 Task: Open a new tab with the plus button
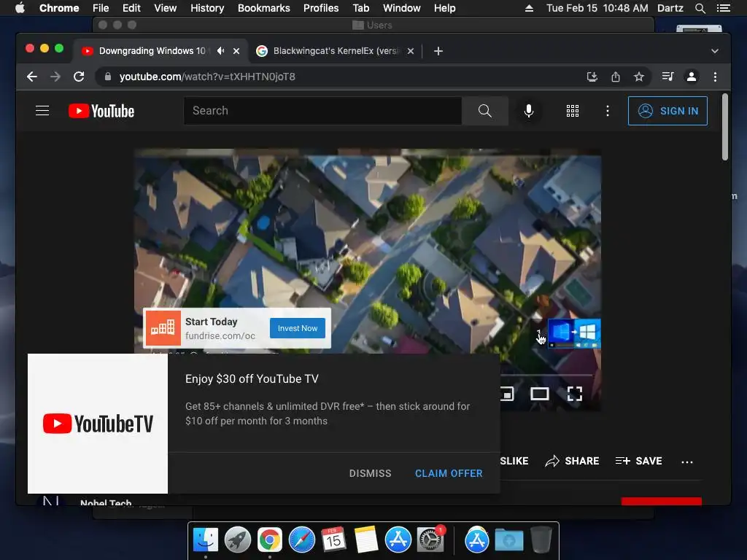(x=438, y=51)
